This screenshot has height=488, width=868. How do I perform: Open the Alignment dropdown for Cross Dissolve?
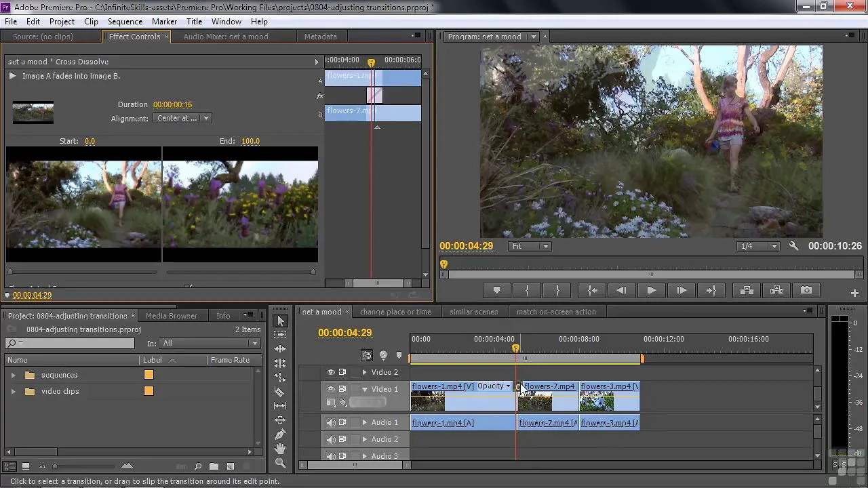point(182,118)
